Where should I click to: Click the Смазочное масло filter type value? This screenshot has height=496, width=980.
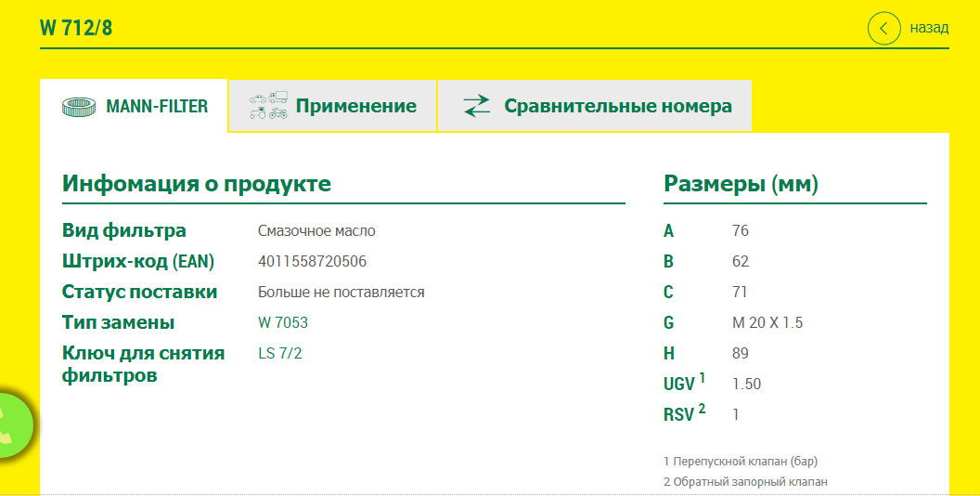pyautogui.click(x=316, y=230)
